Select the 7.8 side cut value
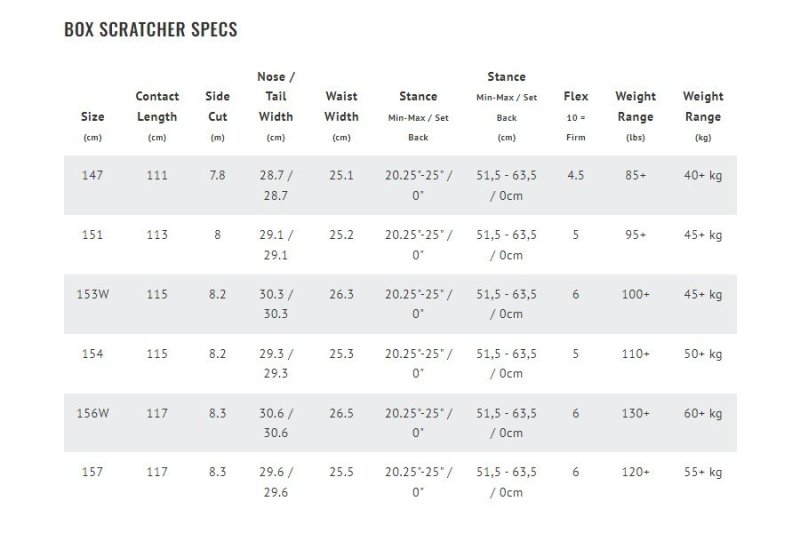Viewport: 800px width, 533px height. coord(217,175)
